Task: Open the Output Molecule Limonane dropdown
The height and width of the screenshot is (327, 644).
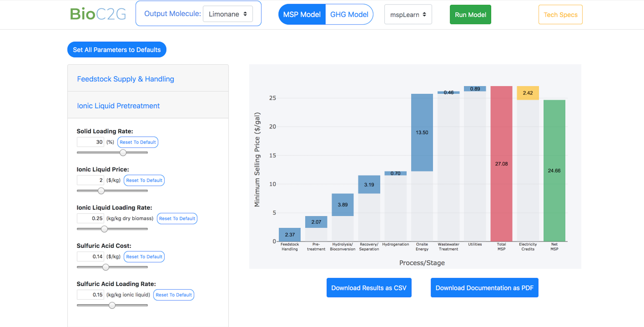Action: coord(227,14)
